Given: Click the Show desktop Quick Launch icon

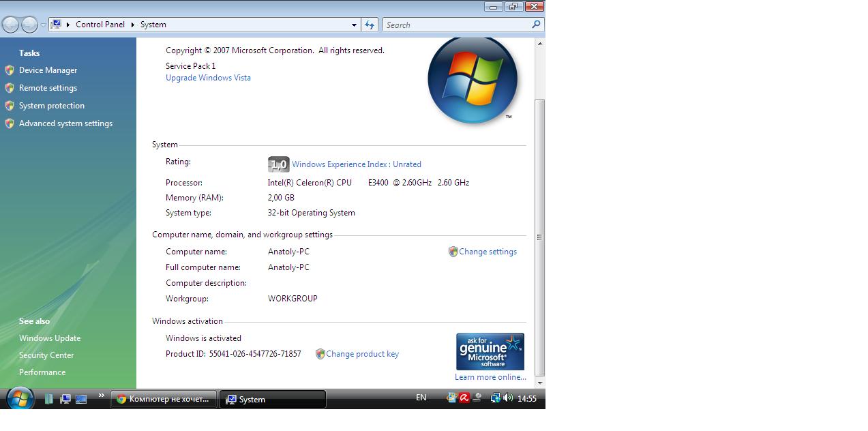Looking at the screenshot, I should [x=81, y=399].
